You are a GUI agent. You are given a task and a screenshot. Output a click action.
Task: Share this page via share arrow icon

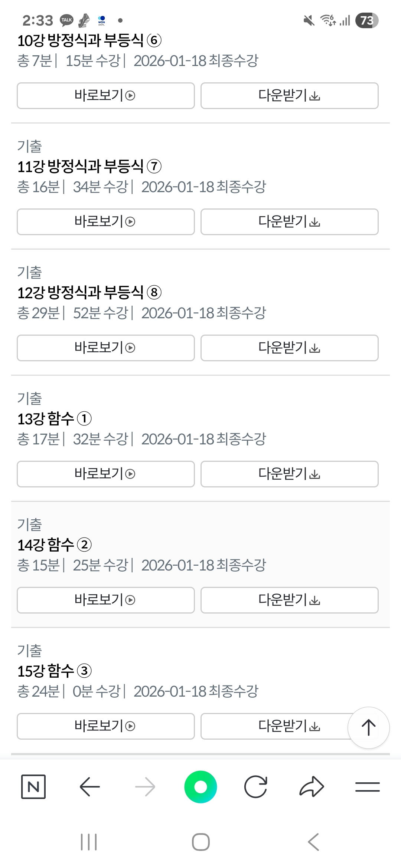312,786
